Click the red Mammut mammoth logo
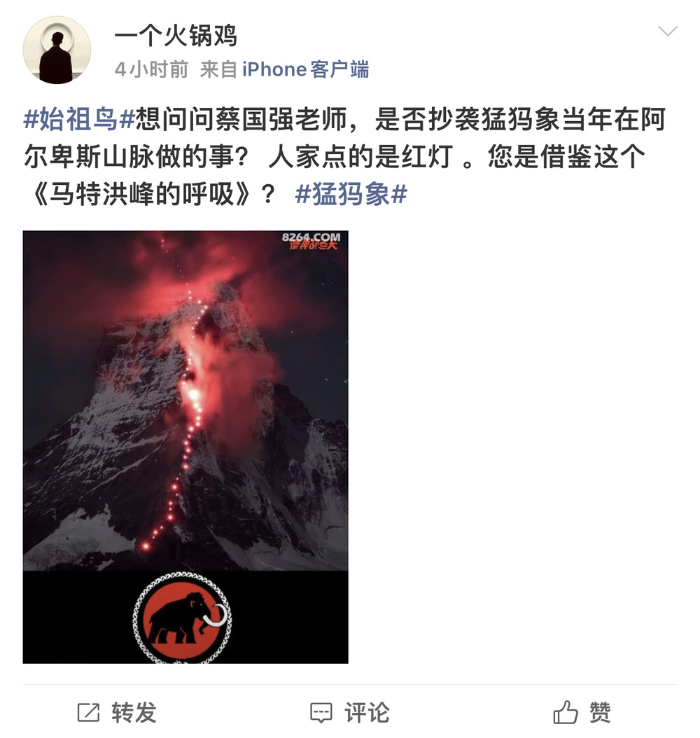700x738 pixels. point(182,618)
